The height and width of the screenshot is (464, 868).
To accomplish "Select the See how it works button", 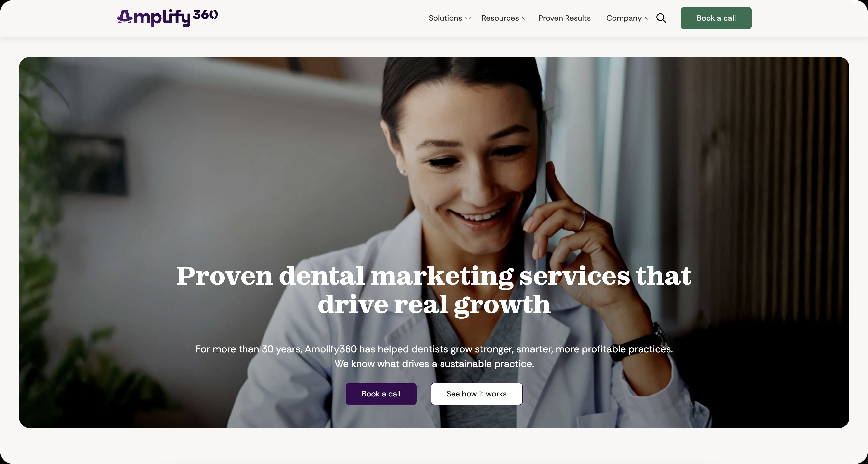I will [476, 394].
